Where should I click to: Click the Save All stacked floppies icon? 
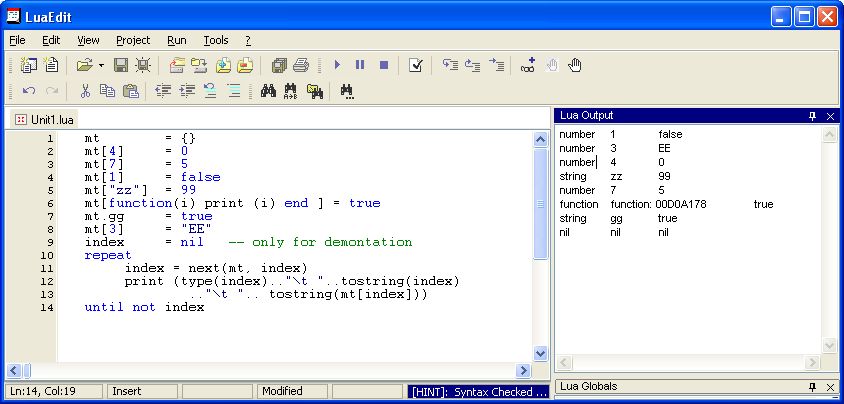[x=279, y=66]
